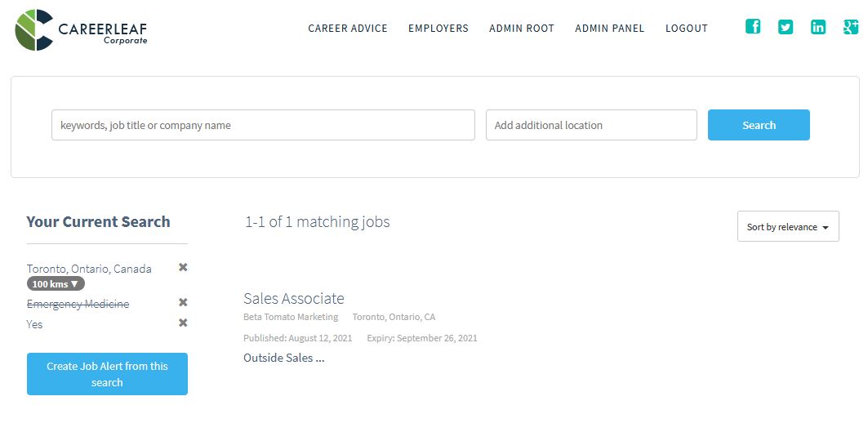Viewport: 868px width, 423px height.
Task: Open the Twitter social icon
Action: 785,27
